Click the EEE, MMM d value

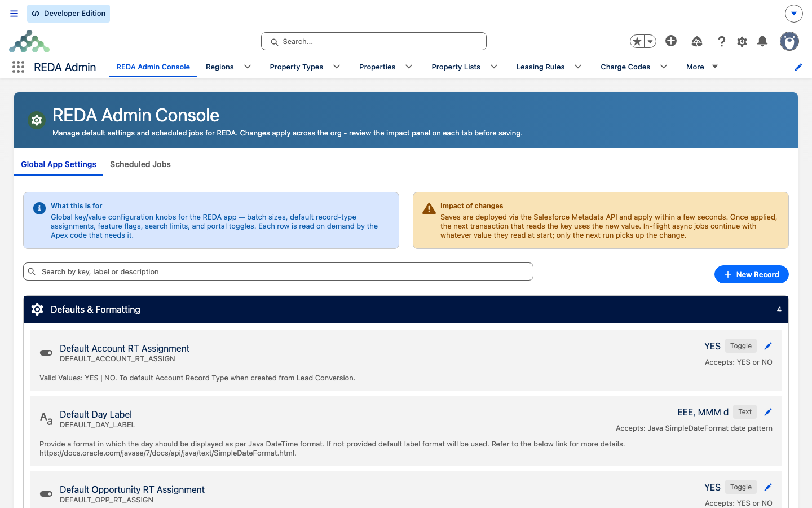point(703,412)
